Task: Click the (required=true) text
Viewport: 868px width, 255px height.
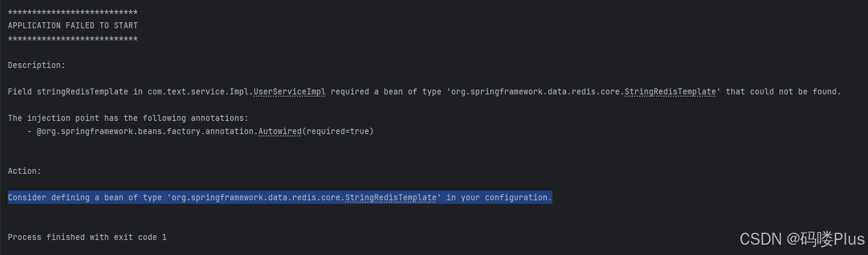Action: 338,131
